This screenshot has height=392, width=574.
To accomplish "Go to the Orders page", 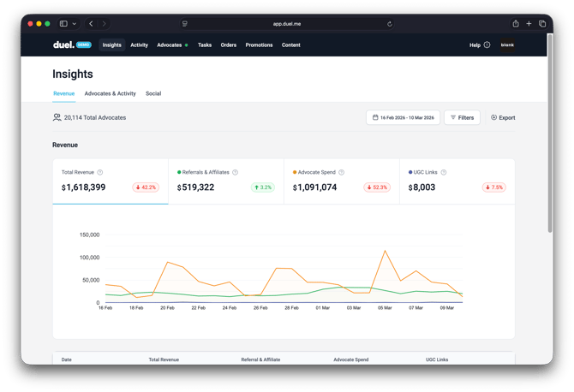I will (x=228, y=45).
